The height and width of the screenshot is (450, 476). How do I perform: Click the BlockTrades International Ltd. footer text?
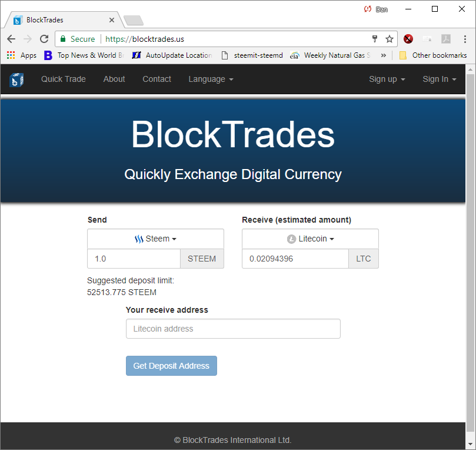233,440
